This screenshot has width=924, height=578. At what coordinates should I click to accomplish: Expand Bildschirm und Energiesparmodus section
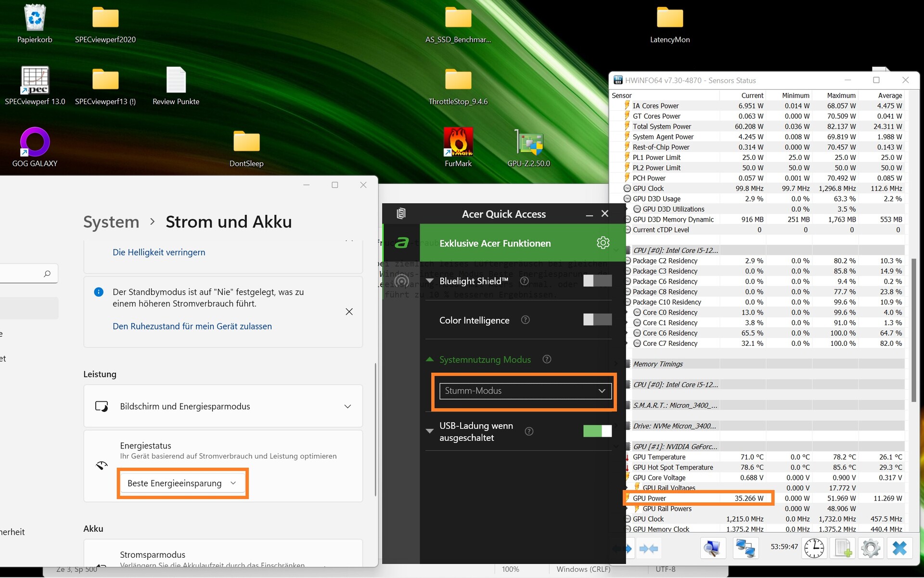pos(223,406)
